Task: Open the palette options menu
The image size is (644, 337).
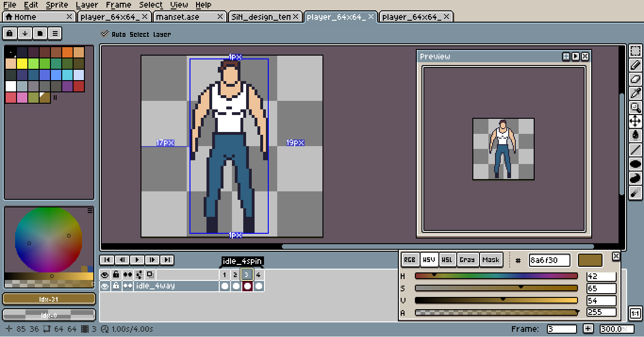Action: pos(55,33)
